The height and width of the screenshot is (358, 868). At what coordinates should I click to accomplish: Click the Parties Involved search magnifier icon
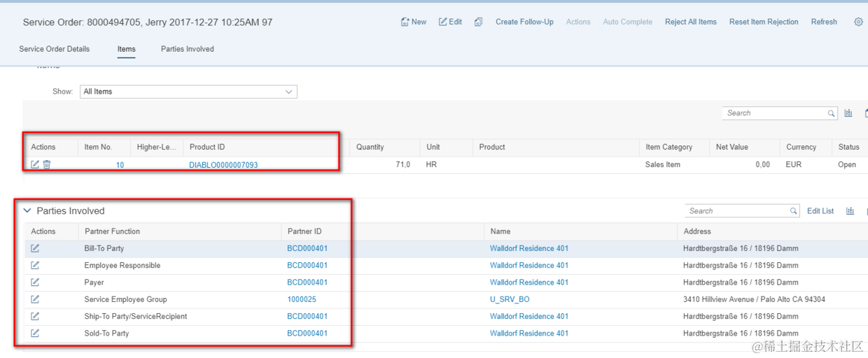tap(794, 211)
